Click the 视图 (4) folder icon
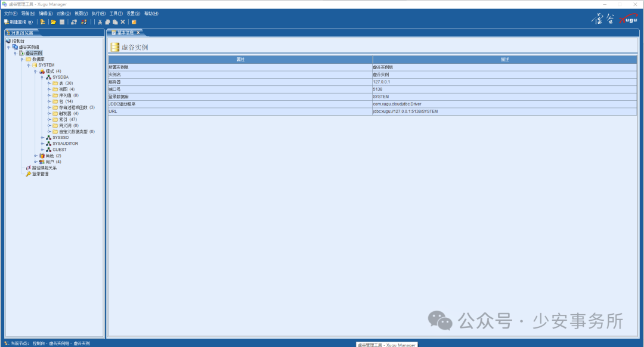Screen dimensions: 644x347 pyautogui.click(x=55, y=89)
